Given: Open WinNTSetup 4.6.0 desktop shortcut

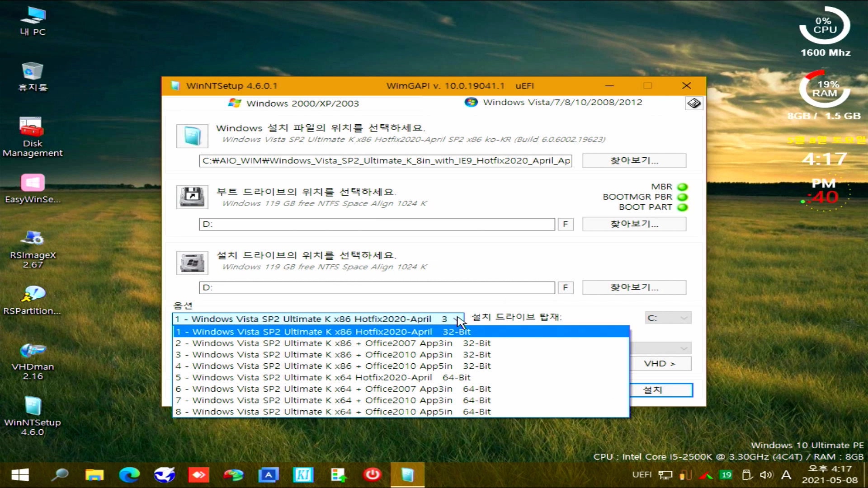Looking at the screenshot, I should click(x=33, y=416).
